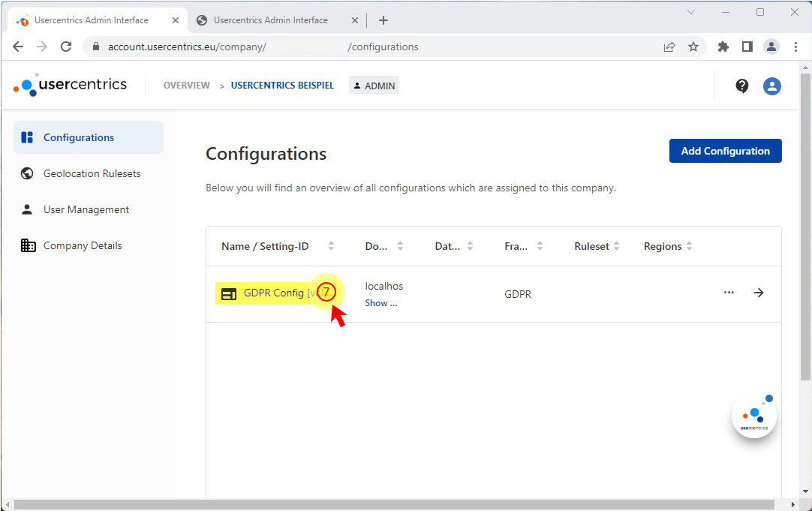This screenshot has height=511, width=812.
Task: Go to User Management in sidebar
Action: pos(86,209)
